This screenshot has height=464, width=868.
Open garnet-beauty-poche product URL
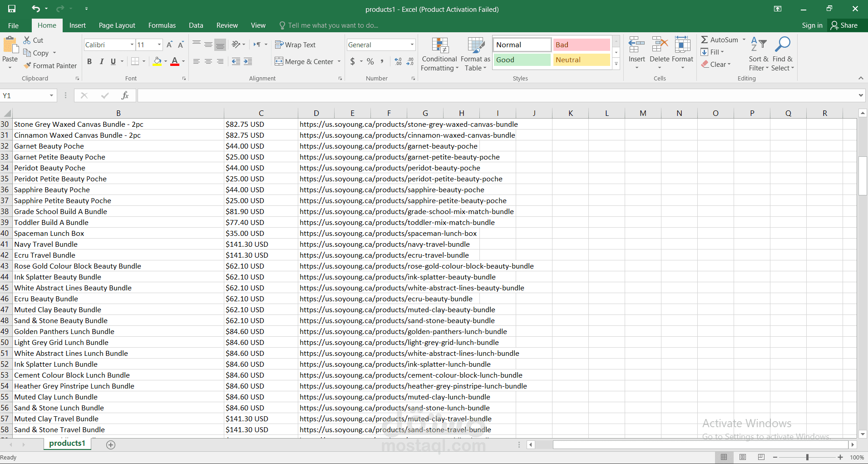coord(389,146)
